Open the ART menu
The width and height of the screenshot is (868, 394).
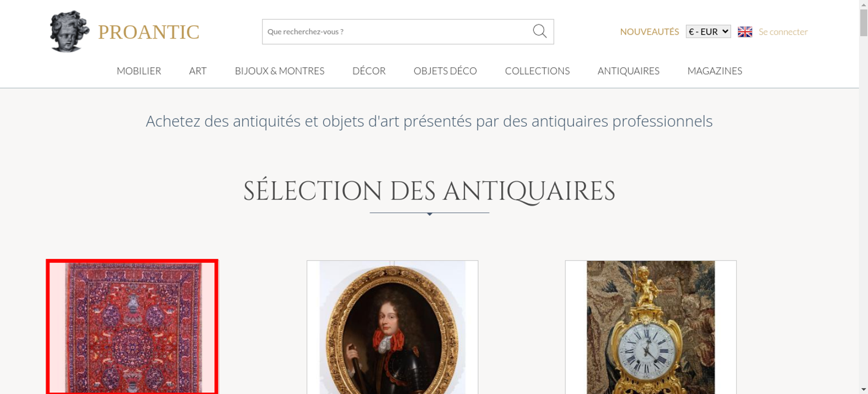click(x=198, y=71)
